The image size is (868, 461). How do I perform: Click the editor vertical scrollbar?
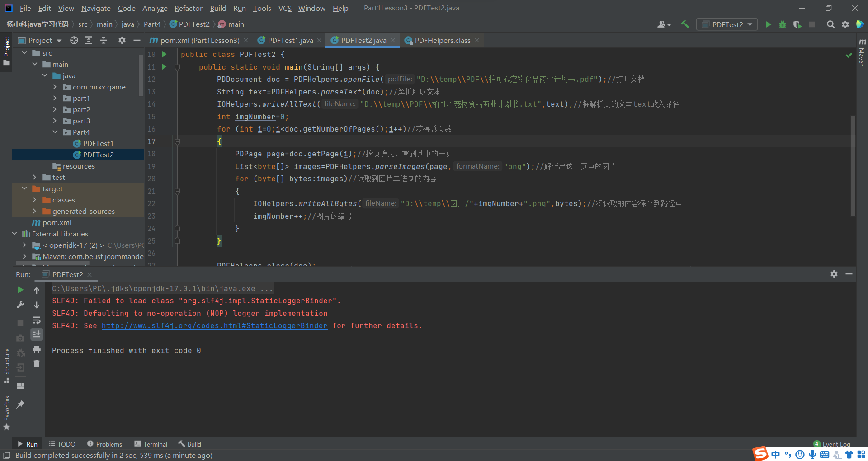[853, 165]
